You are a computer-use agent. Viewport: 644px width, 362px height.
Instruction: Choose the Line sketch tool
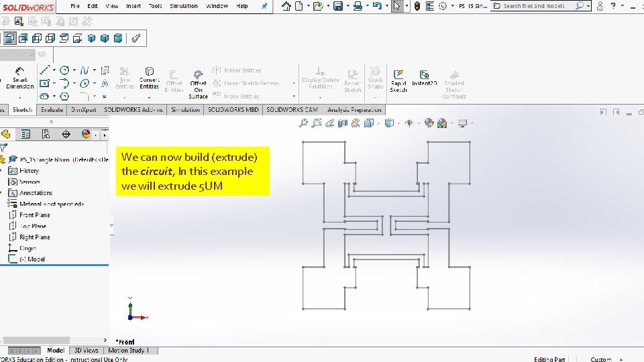coord(44,70)
